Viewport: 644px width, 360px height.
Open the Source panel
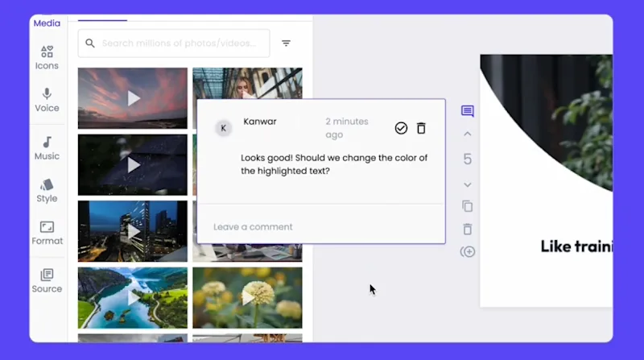[x=47, y=281]
